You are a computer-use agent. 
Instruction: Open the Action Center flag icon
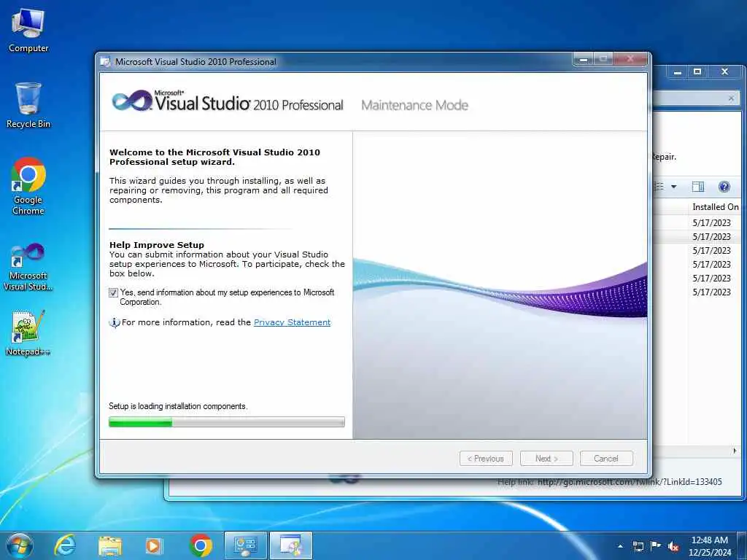(x=656, y=546)
